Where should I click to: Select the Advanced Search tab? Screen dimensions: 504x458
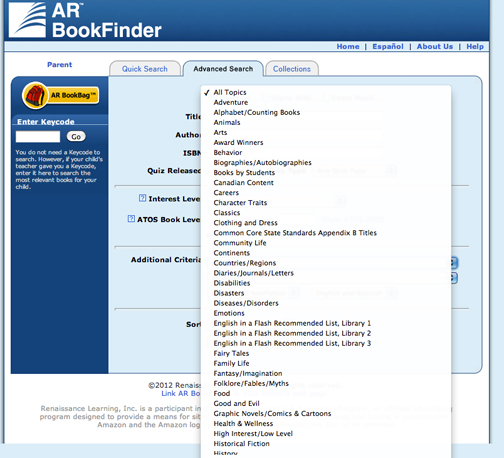223,69
